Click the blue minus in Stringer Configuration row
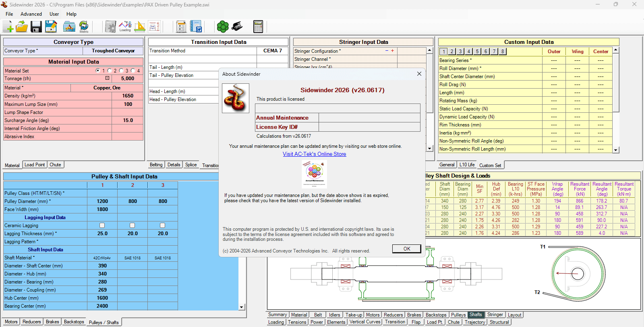The width and height of the screenshot is (644, 327). pyautogui.click(x=387, y=51)
